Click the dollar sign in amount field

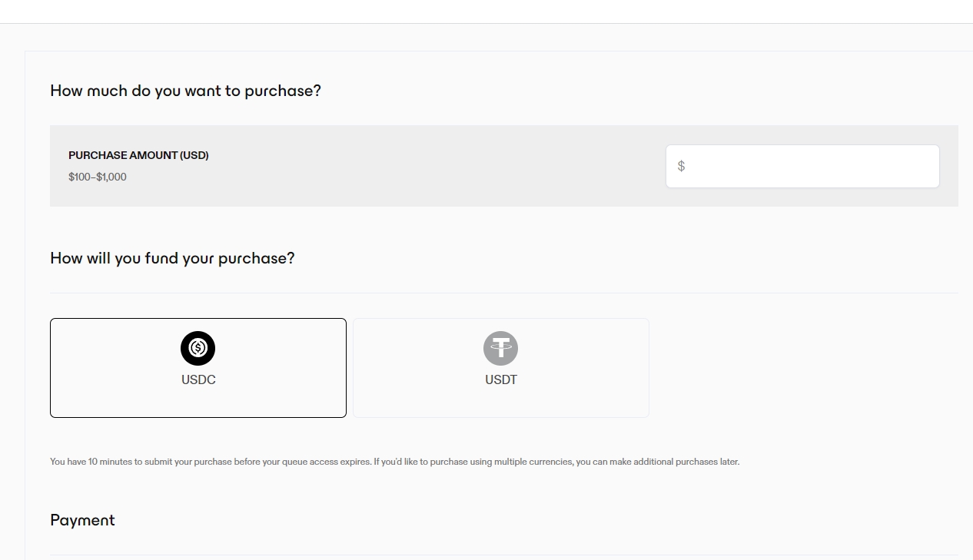point(681,166)
